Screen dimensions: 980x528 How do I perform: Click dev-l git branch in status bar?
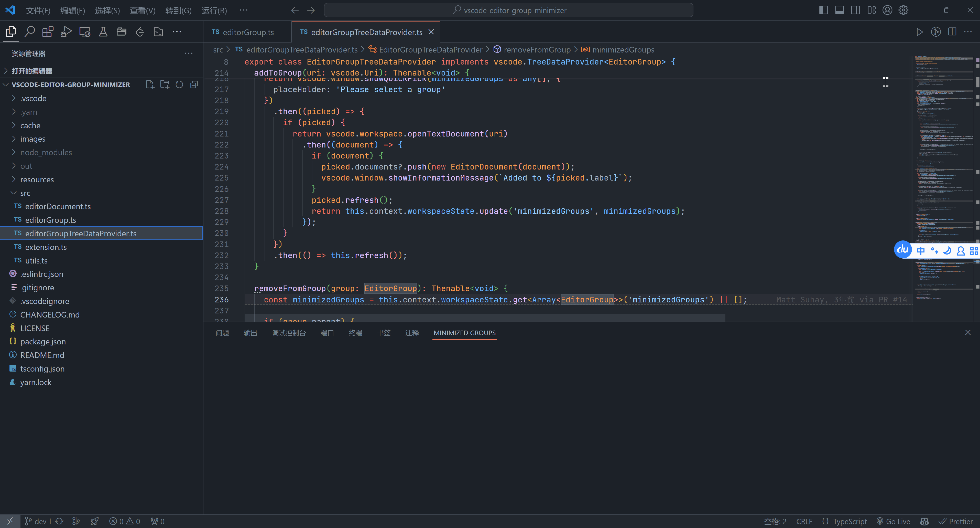[38, 521]
